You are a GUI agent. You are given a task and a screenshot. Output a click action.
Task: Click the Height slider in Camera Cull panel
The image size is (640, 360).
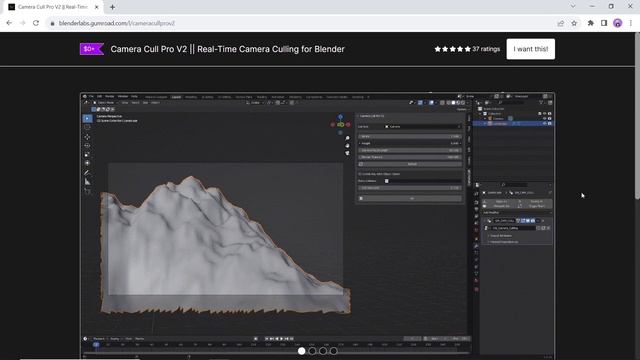click(410, 143)
